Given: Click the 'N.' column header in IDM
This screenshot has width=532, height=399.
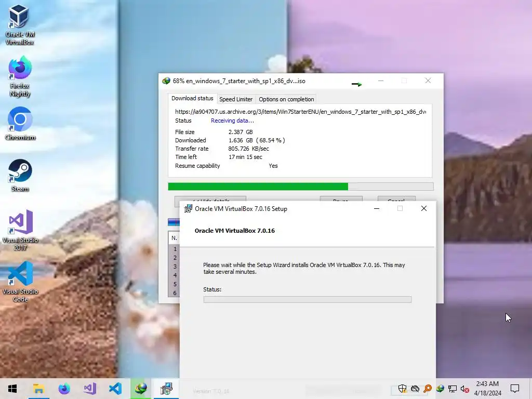Looking at the screenshot, I should 174,238.
